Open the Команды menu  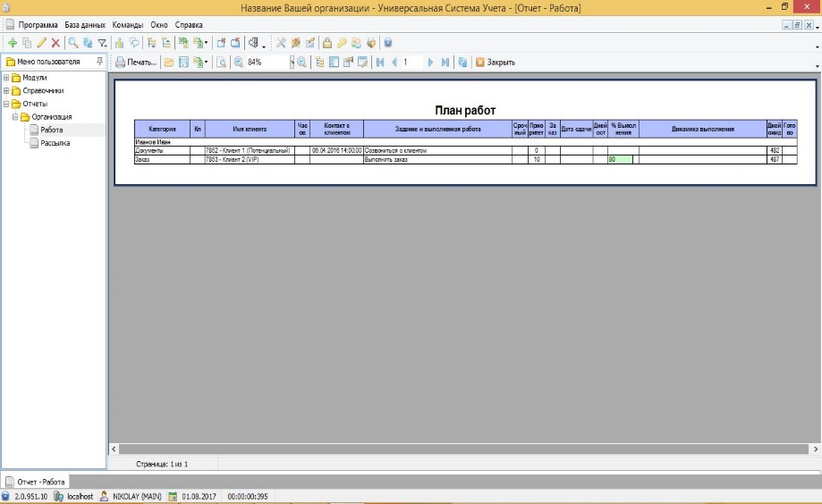point(127,25)
